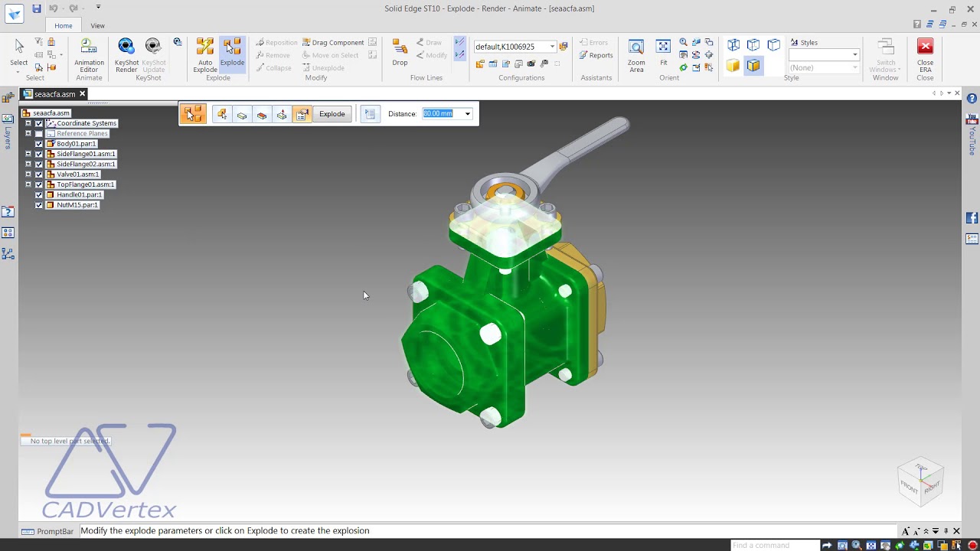
Task: Click the Fit view icon
Action: click(x=663, y=52)
